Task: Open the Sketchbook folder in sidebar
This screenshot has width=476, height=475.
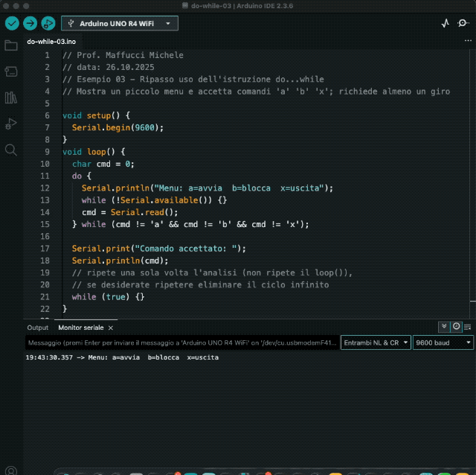Action: (11, 46)
